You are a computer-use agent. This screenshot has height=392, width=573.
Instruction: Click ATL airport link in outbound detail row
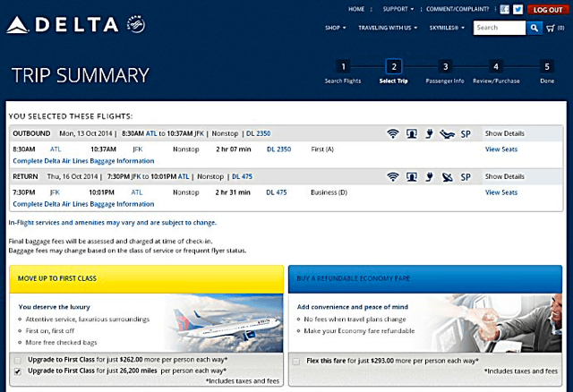56,149
